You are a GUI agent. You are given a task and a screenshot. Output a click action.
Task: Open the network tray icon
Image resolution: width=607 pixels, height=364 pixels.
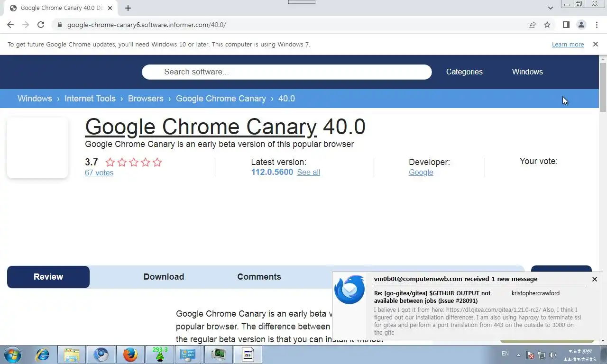click(x=542, y=355)
